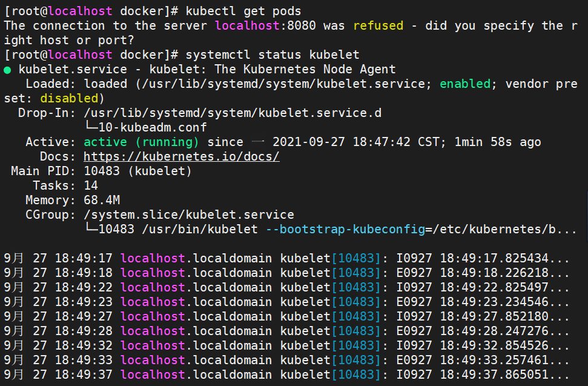Click the Main PID value '10483 (kubelet)'

coord(137,171)
